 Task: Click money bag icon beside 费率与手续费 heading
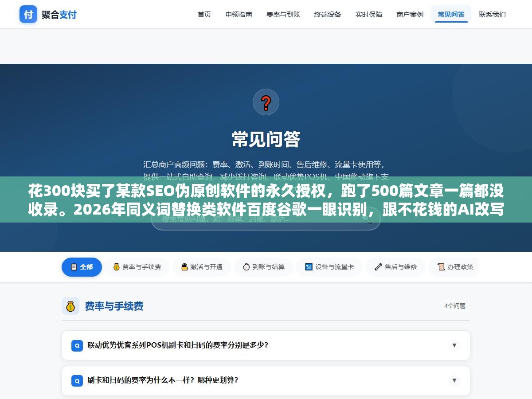pyautogui.click(x=70, y=306)
